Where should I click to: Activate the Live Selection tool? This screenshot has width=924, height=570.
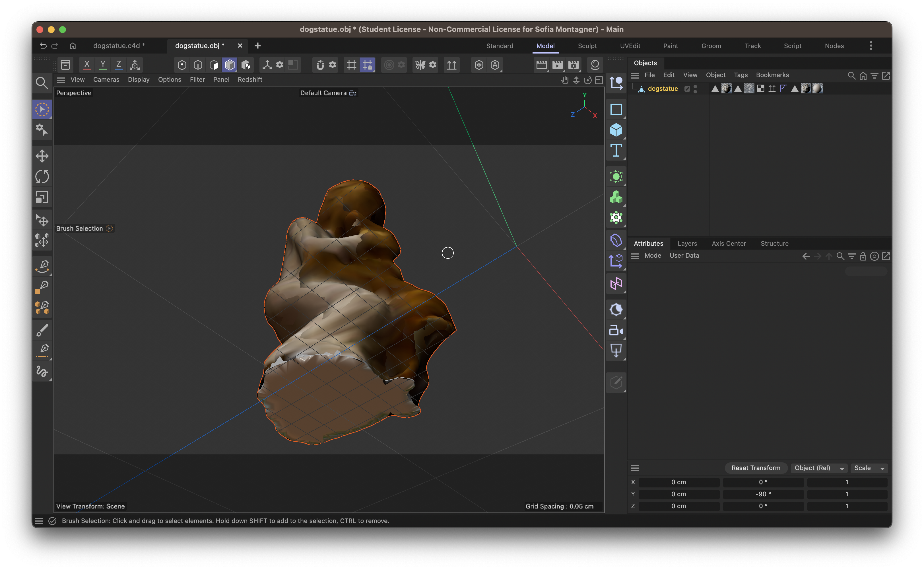point(42,109)
